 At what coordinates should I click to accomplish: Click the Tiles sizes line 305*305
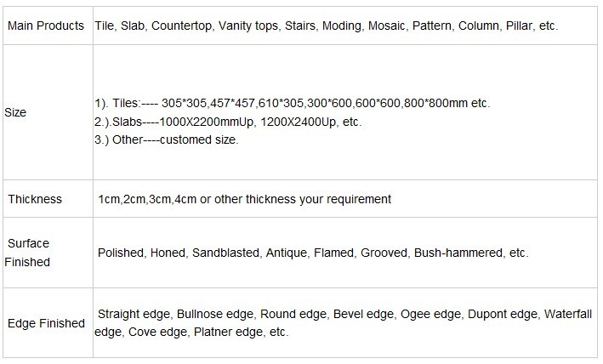click(x=293, y=103)
